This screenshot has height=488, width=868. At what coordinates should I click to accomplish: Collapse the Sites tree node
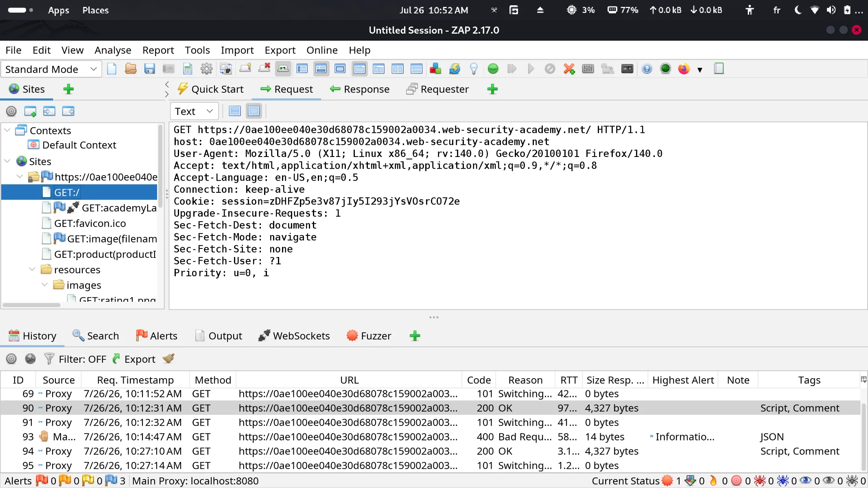[x=7, y=161]
